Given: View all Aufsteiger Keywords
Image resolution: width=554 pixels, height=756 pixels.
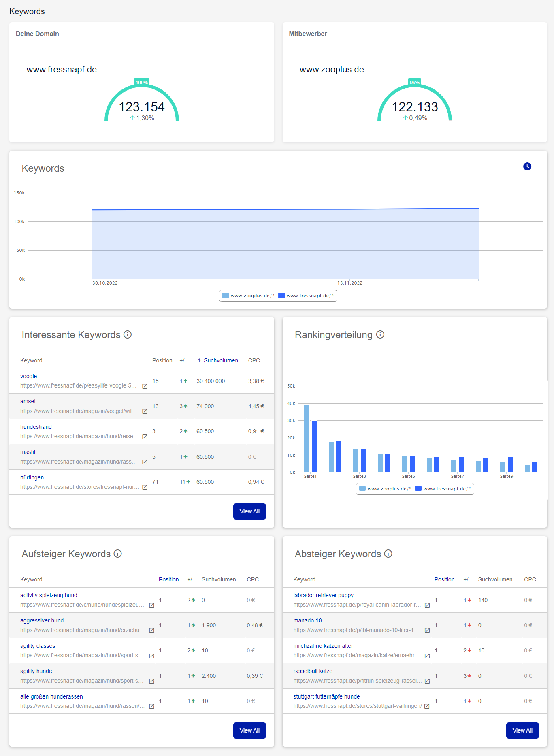Looking at the screenshot, I should click(x=249, y=730).
